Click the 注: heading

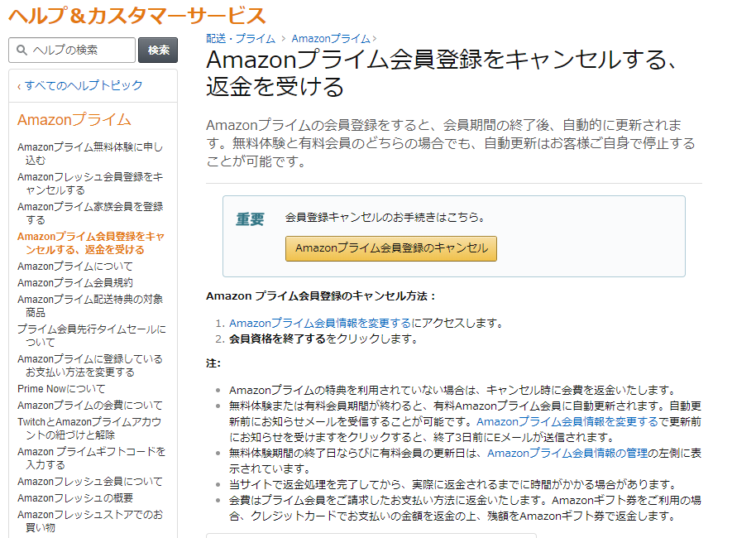coord(213,363)
